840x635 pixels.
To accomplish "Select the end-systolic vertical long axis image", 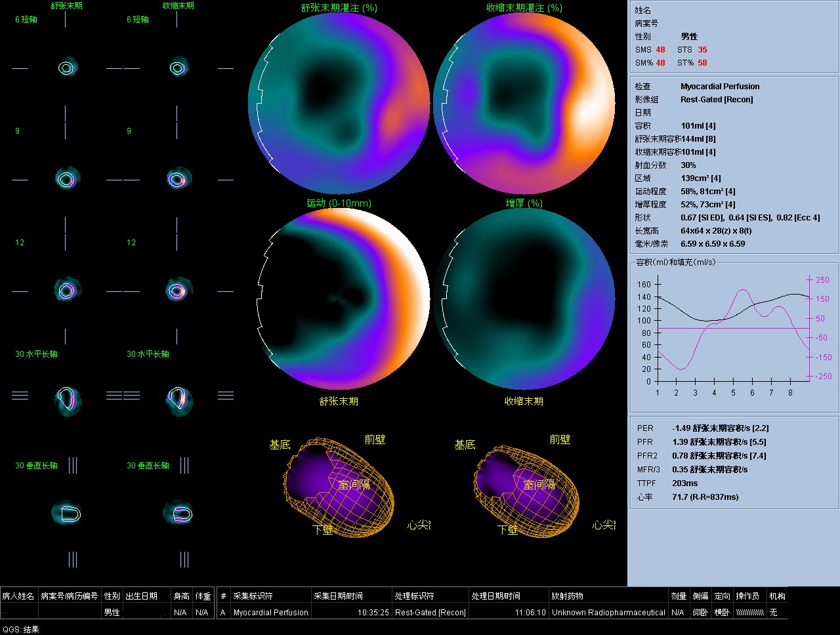I will click(x=178, y=513).
